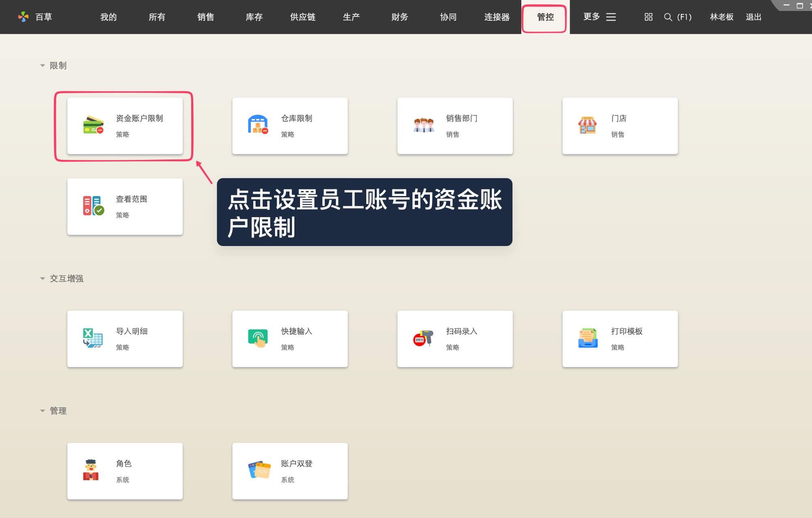Click the 林老板 account name
The height and width of the screenshot is (518, 812).
pyautogui.click(x=721, y=17)
